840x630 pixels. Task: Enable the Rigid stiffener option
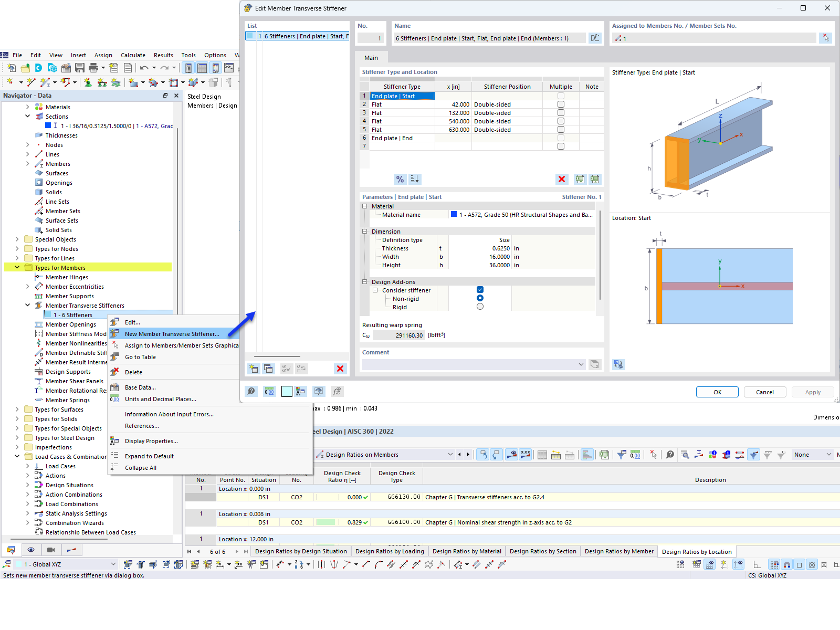tap(480, 306)
